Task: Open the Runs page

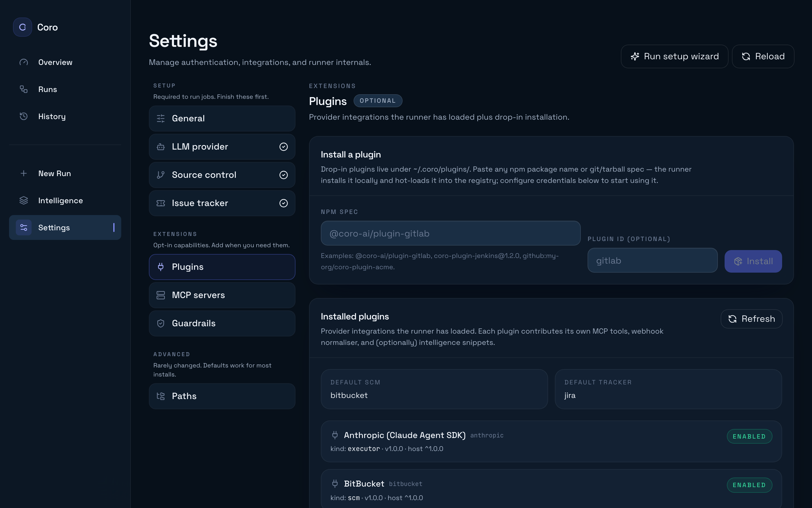Action: point(65,89)
